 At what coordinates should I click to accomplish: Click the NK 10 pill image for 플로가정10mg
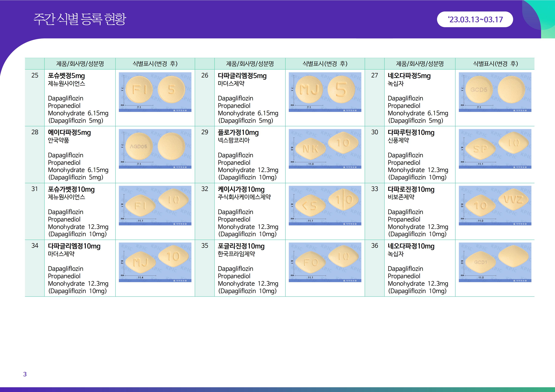325,149
